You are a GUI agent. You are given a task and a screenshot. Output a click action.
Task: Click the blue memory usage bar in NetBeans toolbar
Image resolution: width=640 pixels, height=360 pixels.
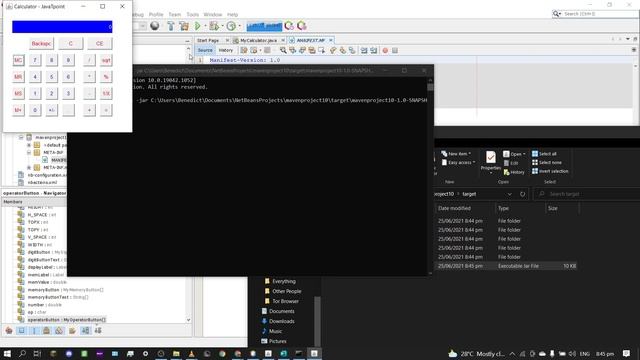click(x=264, y=26)
